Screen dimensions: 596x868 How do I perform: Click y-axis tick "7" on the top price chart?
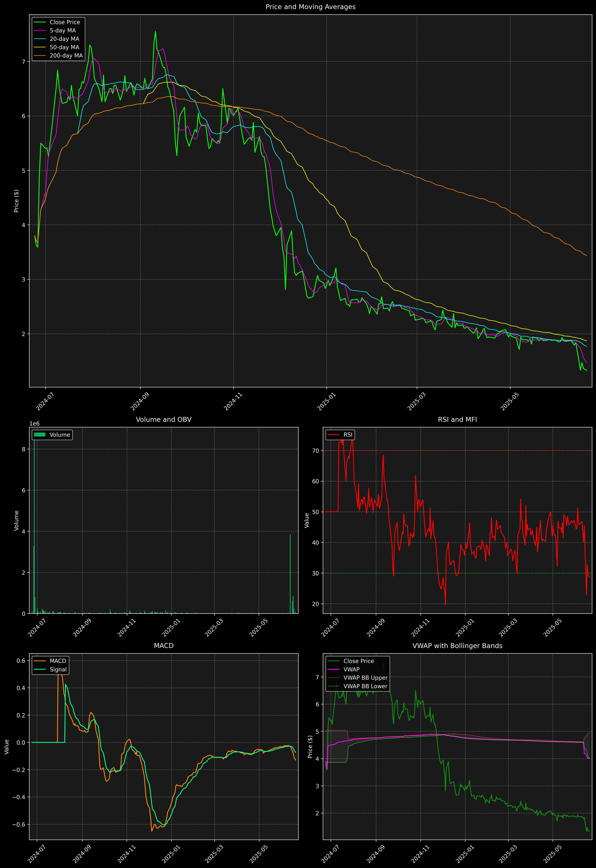[23, 62]
